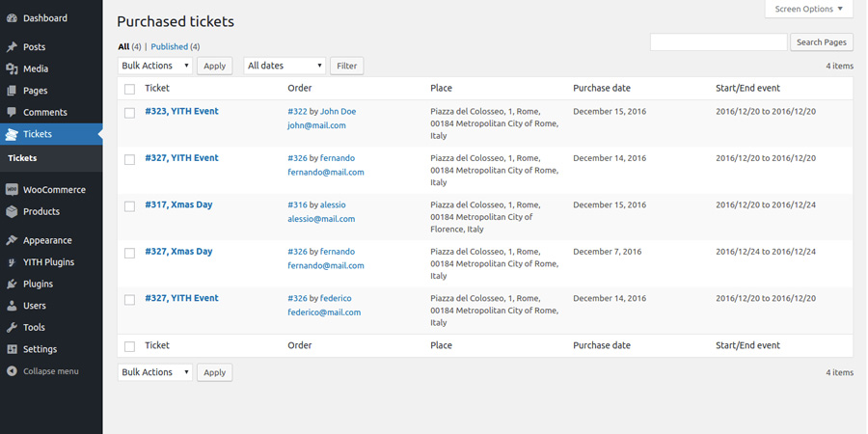The height and width of the screenshot is (434, 868).
Task: Open Posts via its pushpin icon
Action: (x=12, y=47)
